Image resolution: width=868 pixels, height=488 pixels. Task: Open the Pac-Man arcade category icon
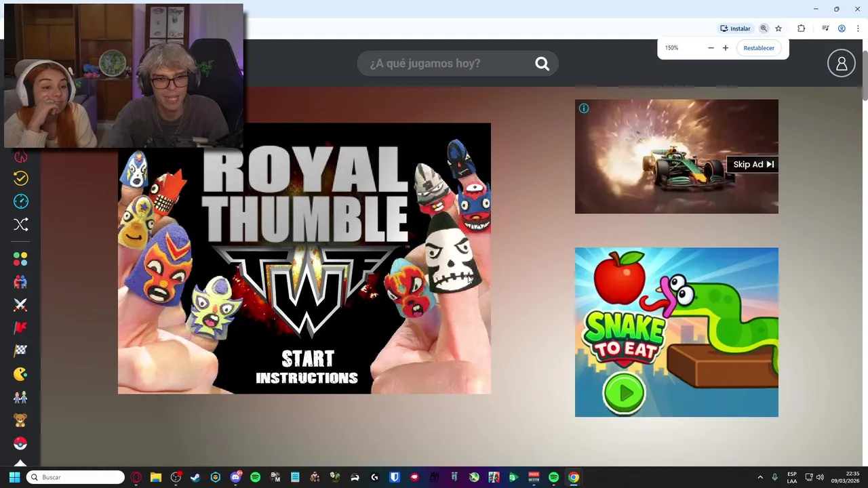point(20,374)
